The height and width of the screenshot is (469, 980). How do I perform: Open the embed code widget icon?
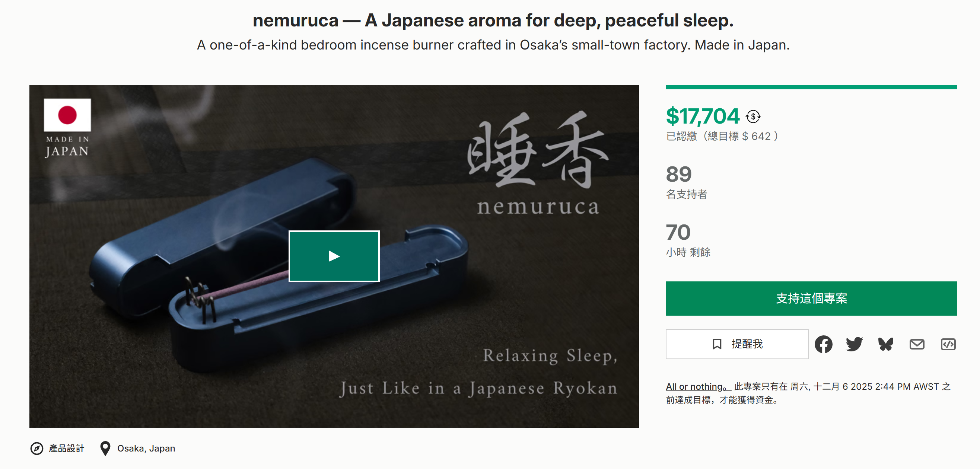(948, 344)
